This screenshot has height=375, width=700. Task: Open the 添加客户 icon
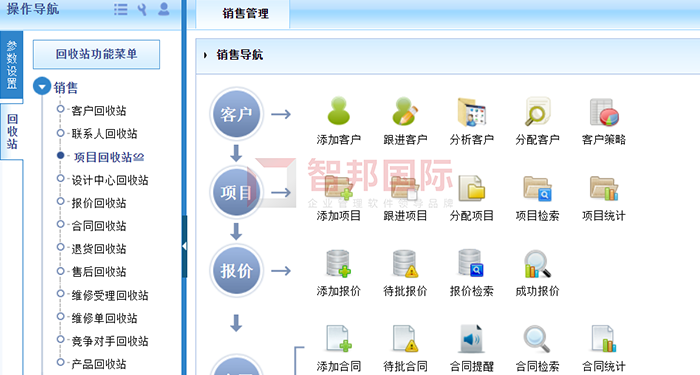(338, 111)
